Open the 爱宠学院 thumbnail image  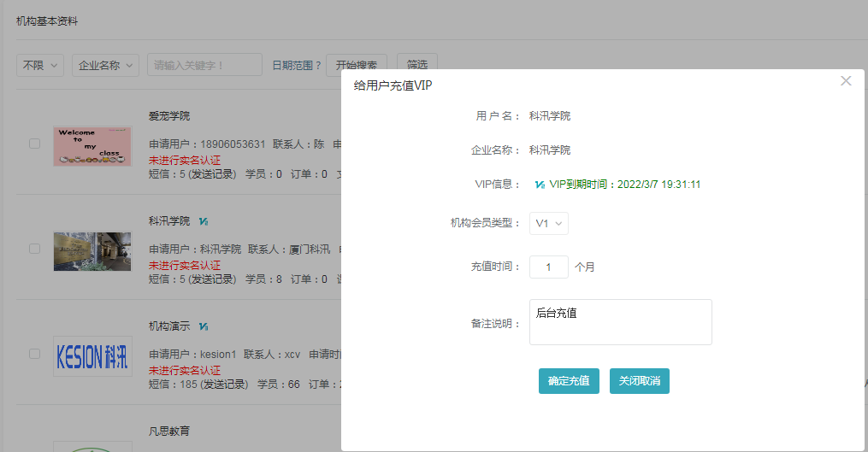[92, 146]
